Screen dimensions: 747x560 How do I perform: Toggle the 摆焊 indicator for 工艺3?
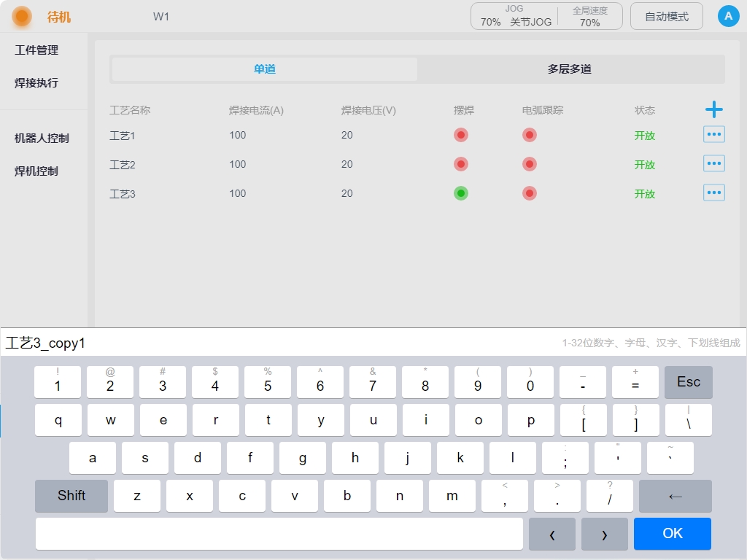(x=461, y=193)
